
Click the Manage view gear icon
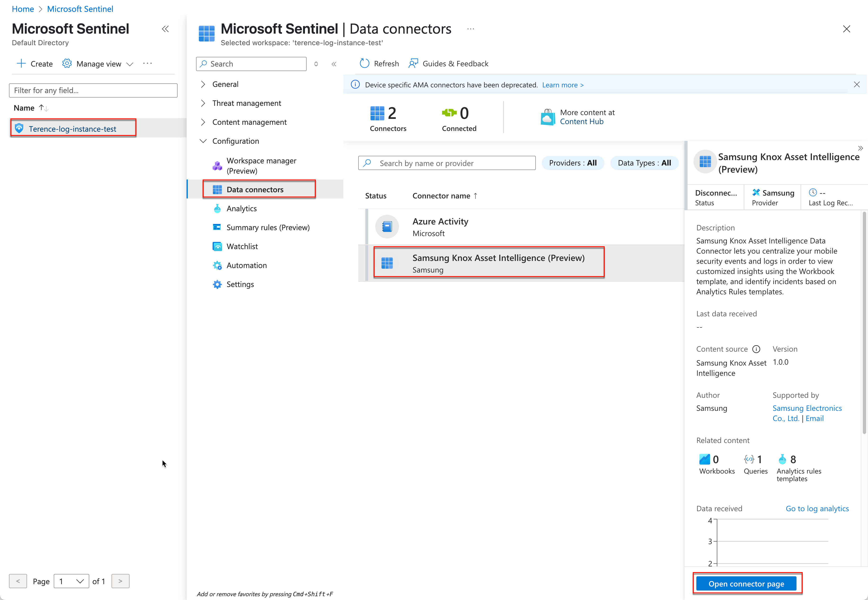(67, 63)
